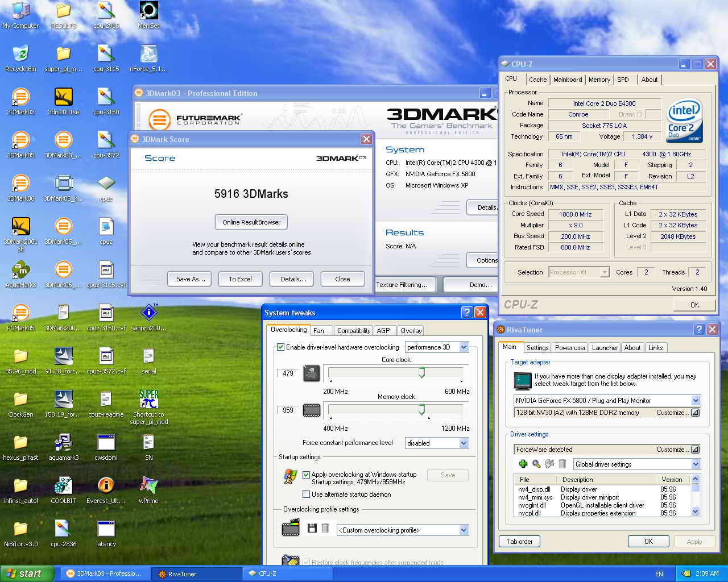Toggle Apply overclocking at Windows startup
The image size is (728, 582).
click(306, 475)
